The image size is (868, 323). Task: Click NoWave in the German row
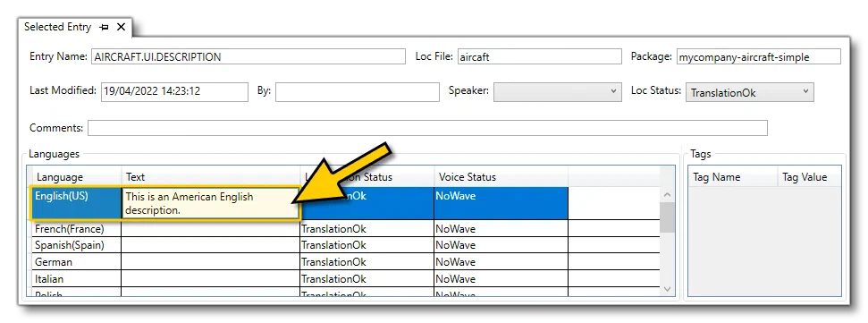click(501, 262)
